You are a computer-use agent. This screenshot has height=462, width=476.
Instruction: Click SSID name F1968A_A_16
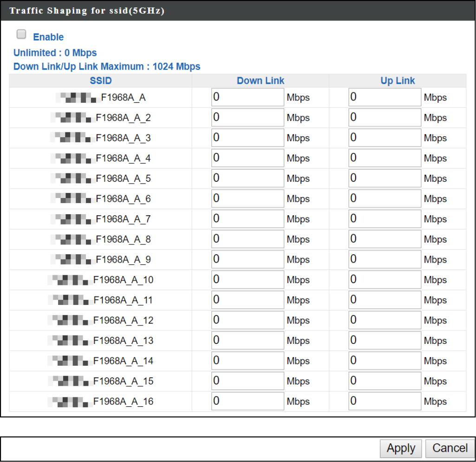[x=123, y=401]
